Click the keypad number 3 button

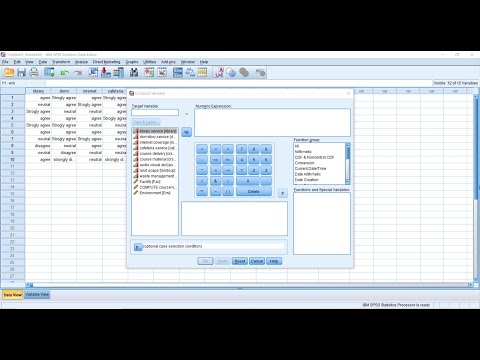[266, 170]
